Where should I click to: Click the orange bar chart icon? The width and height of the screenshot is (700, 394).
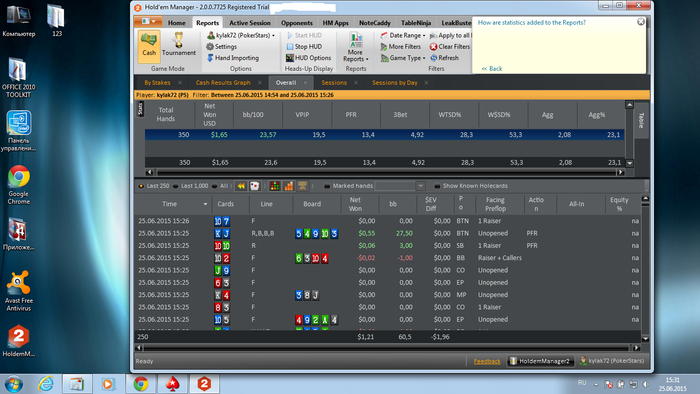click(289, 186)
